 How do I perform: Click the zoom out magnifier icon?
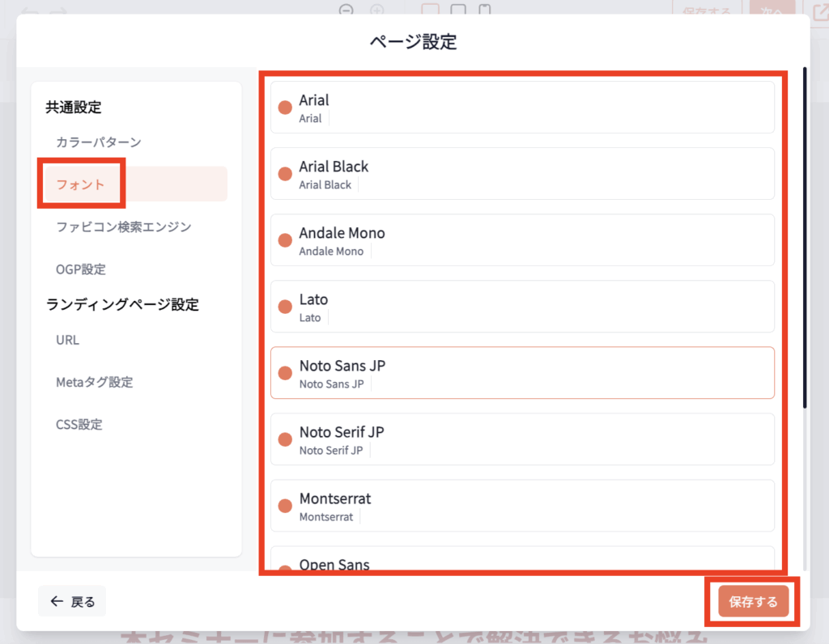click(347, 11)
